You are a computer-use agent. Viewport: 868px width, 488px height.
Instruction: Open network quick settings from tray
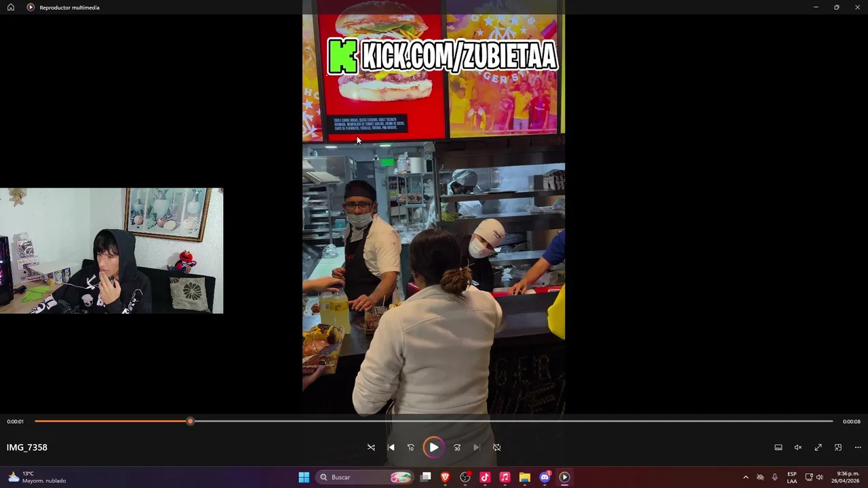[809, 477]
